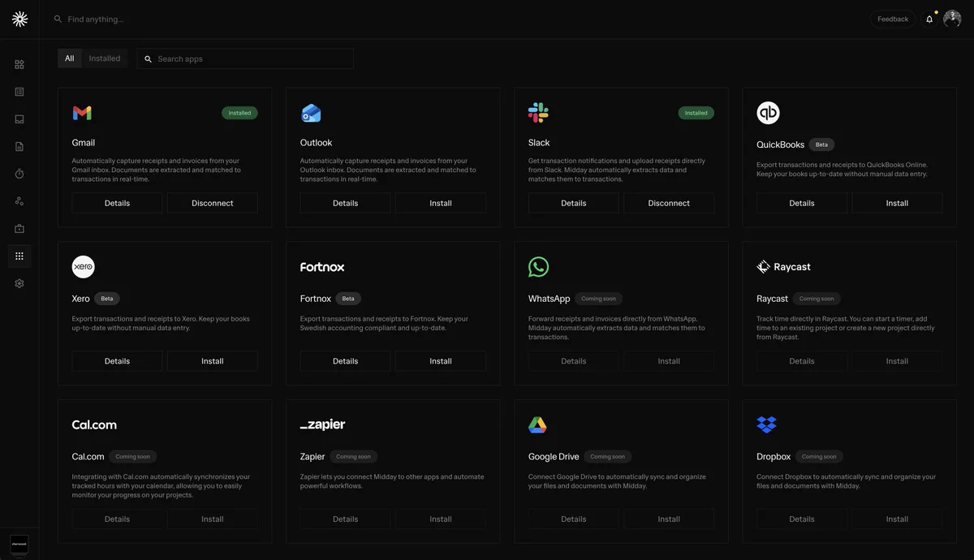The width and height of the screenshot is (974, 560).
Task: Click the Beta badge next to Xero
Action: pos(107,299)
